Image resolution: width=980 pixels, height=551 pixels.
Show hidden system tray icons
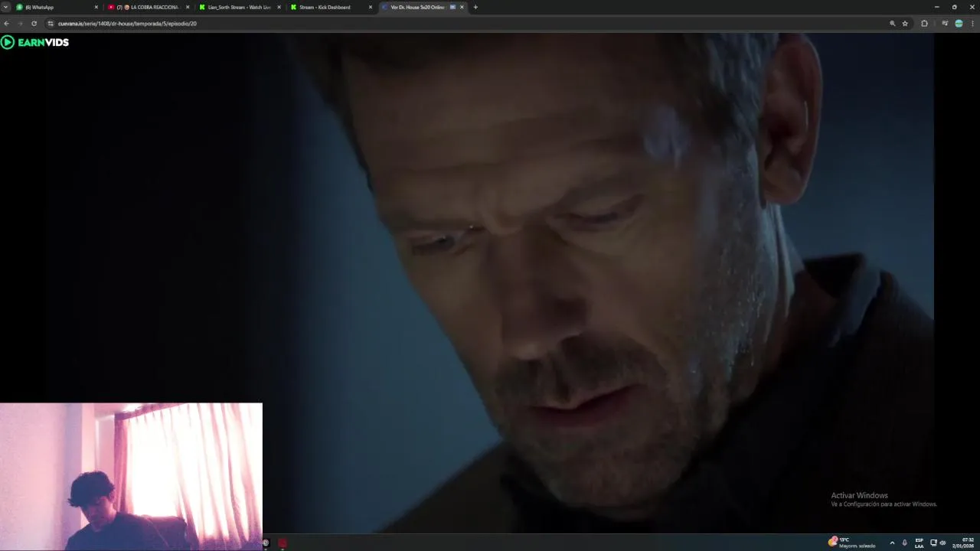892,543
